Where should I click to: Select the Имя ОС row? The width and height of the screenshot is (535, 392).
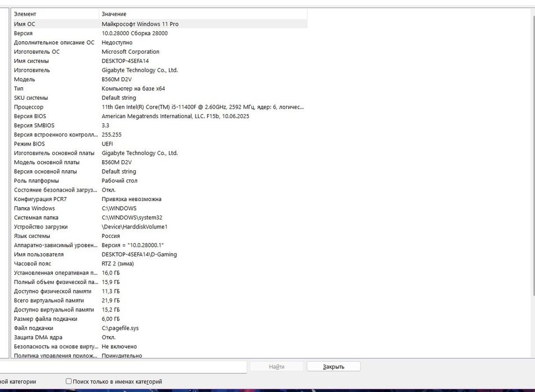pos(159,24)
